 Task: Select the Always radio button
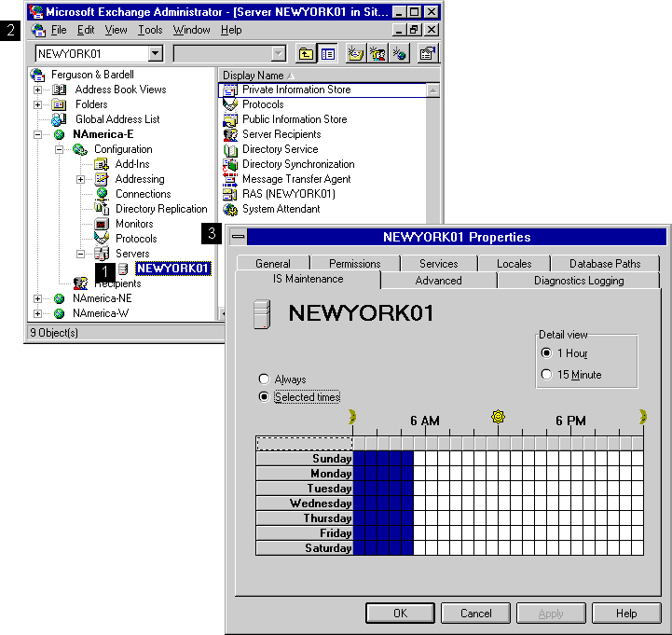coord(264,380)
